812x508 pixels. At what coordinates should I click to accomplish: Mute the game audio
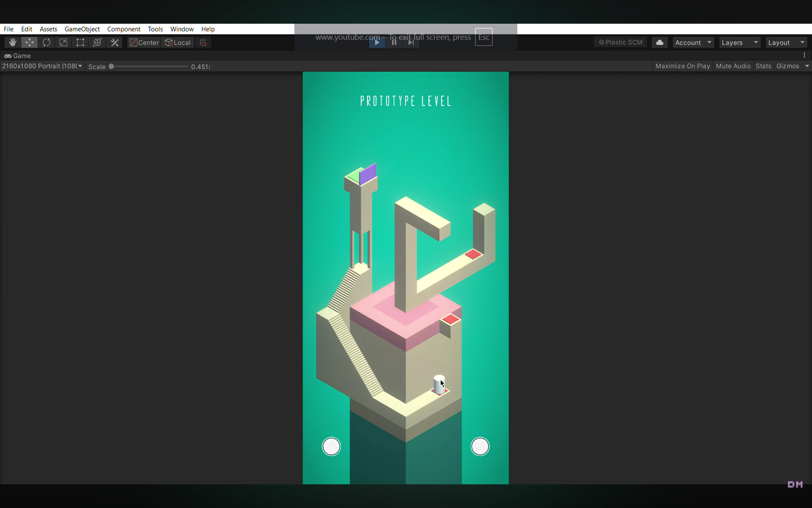click(x=733, y=66)
